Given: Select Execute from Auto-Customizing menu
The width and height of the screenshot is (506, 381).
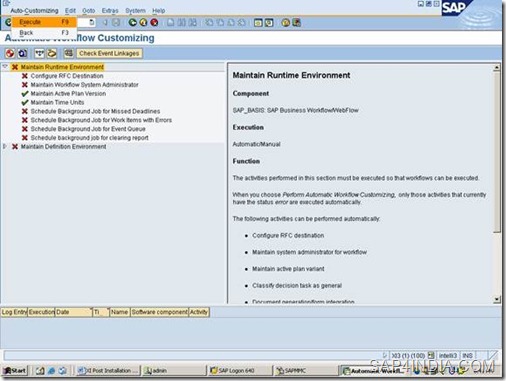Looking at the screenshot, I should click(x=44, y=22).
